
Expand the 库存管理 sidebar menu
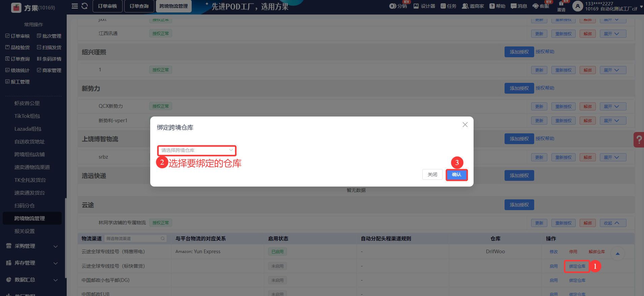32,263
